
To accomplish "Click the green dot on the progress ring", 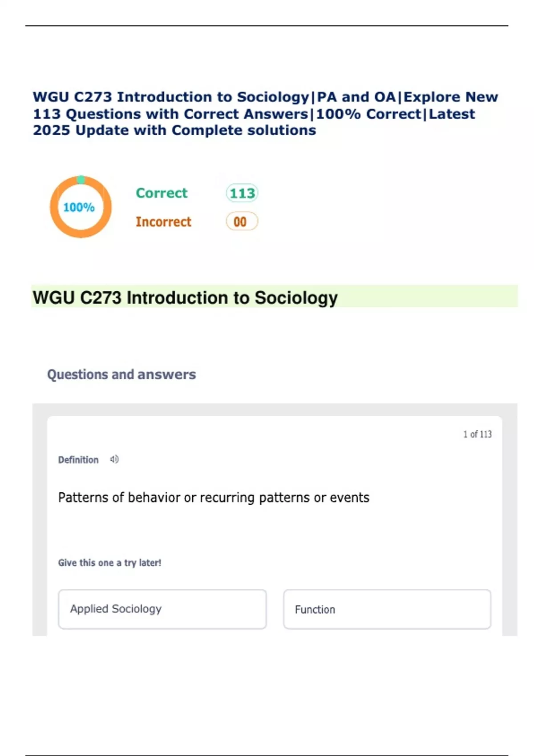I will [x=81, y=180].
